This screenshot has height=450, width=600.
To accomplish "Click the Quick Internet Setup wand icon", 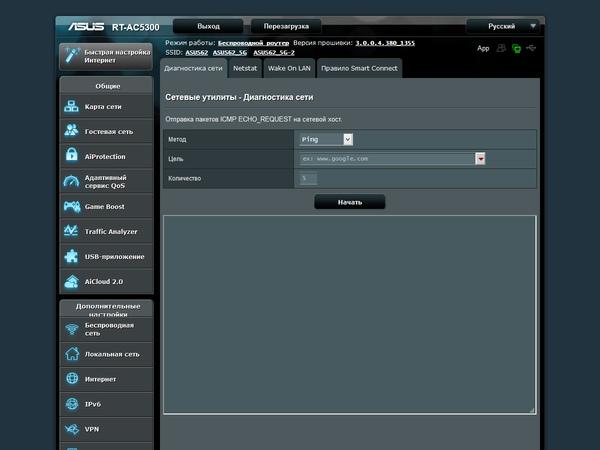I will pyautogui.click(x=72, y=56).
